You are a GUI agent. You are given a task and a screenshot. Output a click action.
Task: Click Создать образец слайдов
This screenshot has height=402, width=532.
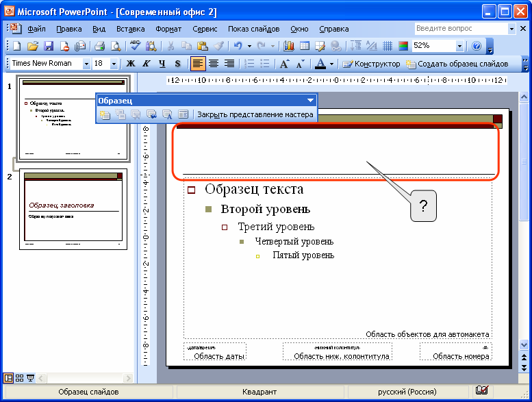coord(457,64)
